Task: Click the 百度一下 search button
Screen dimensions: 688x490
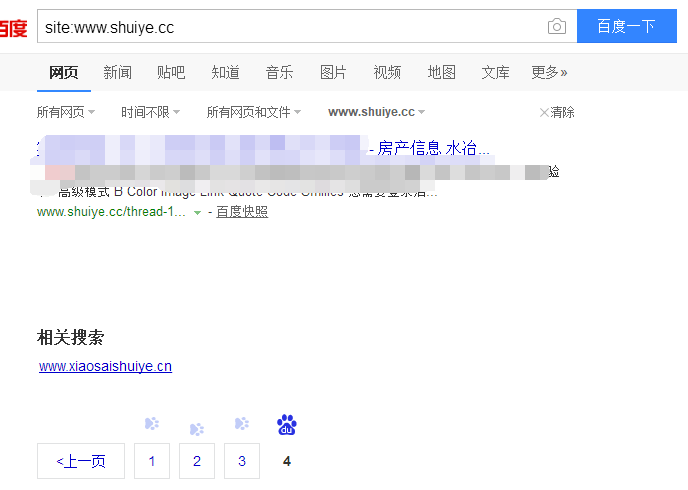Action: (627, 26)
